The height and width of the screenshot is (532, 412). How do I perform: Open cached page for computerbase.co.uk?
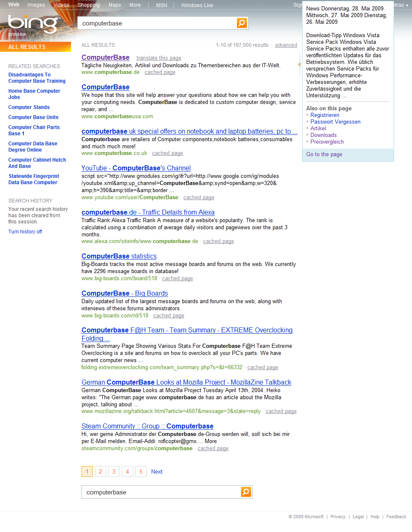pyautogui.click(x=168, y=153)
